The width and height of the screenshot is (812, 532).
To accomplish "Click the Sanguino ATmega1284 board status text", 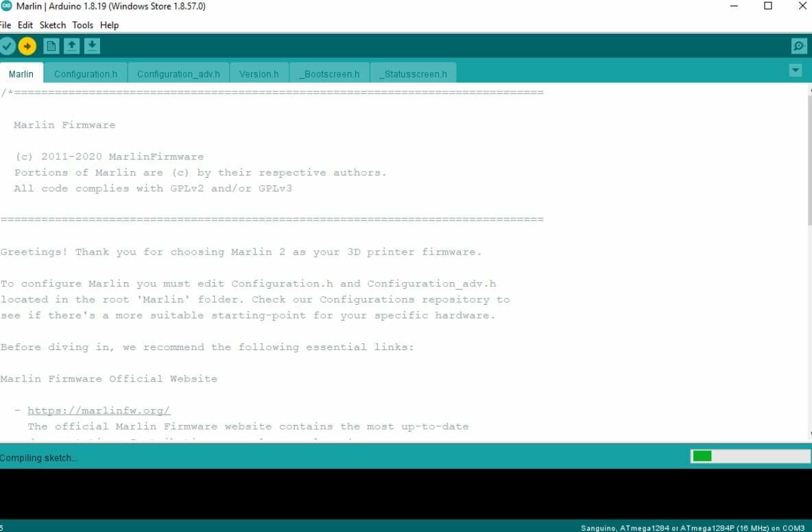I will point(693,528).
